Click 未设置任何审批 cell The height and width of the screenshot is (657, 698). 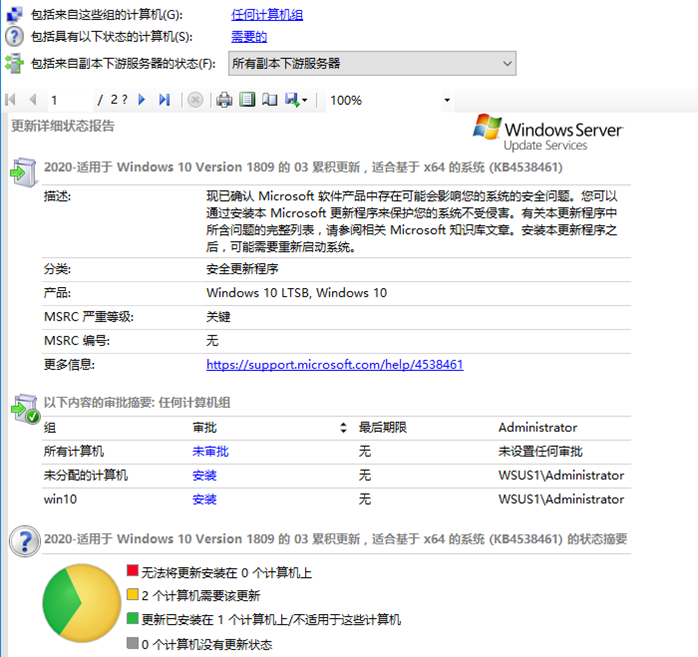[x=540, y=452]
